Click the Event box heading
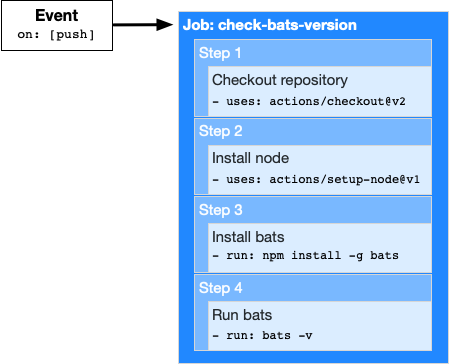 57,15
